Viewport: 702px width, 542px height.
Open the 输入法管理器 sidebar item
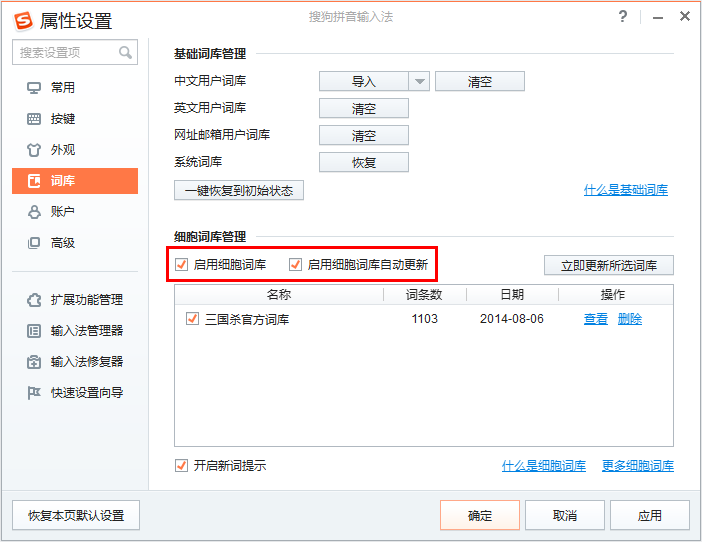tap(87, 331)
